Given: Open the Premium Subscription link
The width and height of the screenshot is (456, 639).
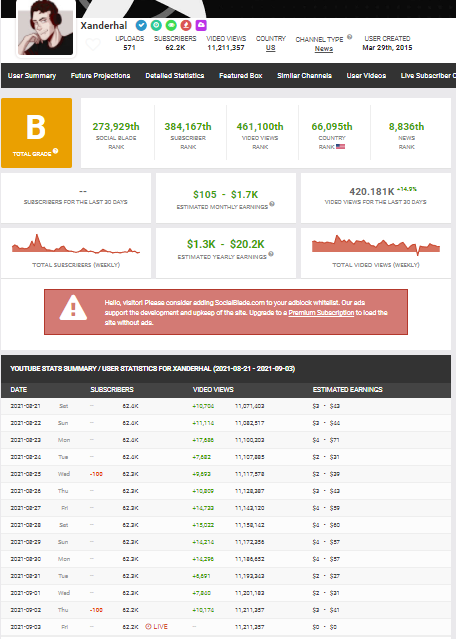Looking at the screenshot, I should [321, 313].
